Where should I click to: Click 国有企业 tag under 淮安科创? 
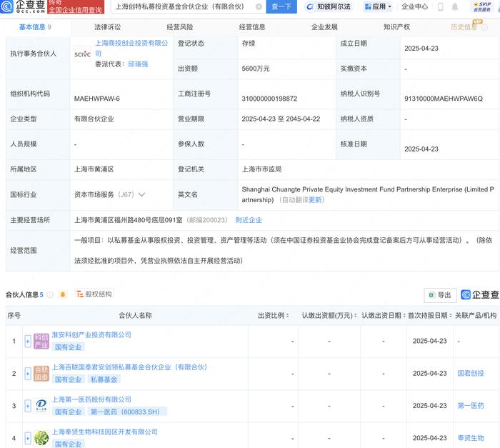tap(69, 347)
